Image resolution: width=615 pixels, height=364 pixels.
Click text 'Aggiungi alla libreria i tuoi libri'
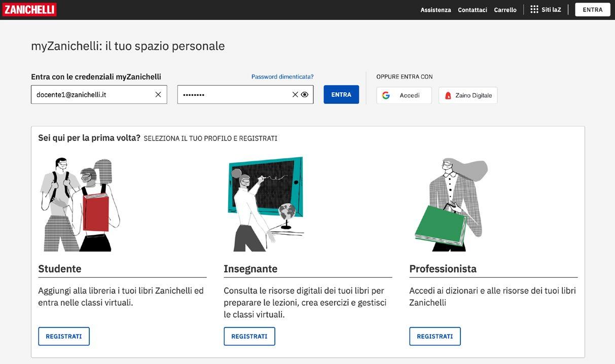95,291
